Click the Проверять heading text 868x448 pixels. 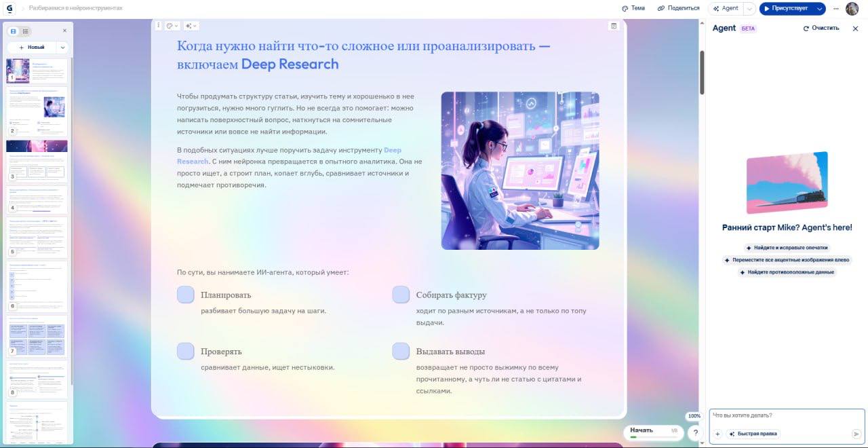coord(221,352)
